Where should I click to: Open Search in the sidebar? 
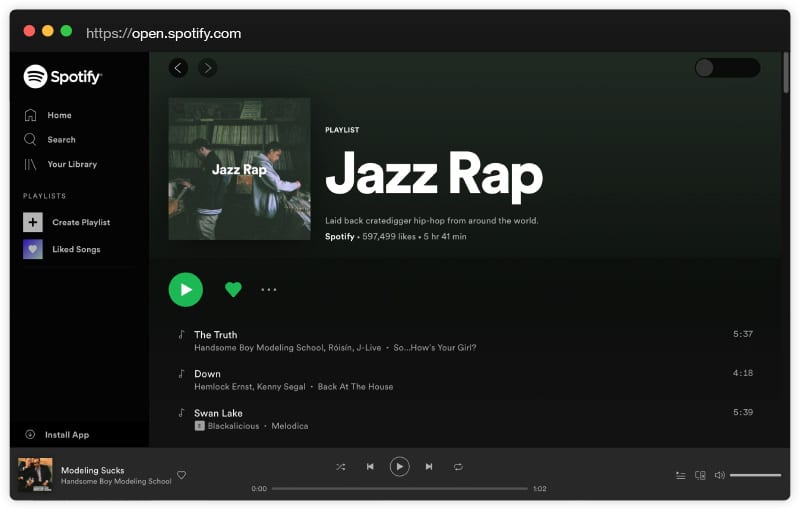(61, 140)
